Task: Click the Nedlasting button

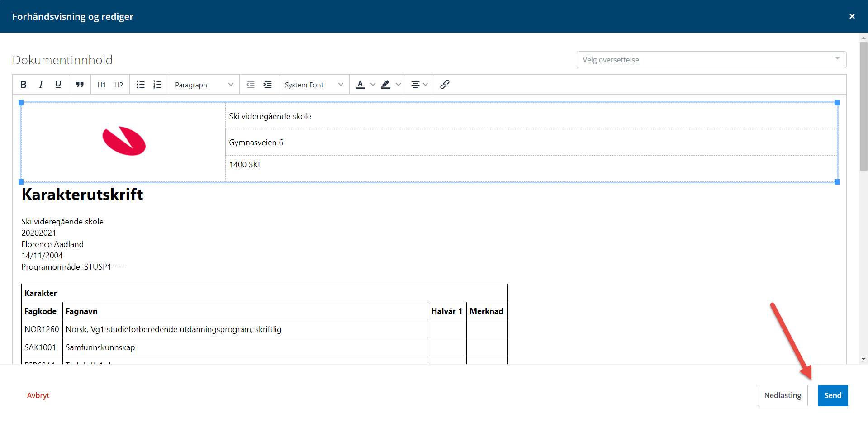Action: (x=782, y=395)
